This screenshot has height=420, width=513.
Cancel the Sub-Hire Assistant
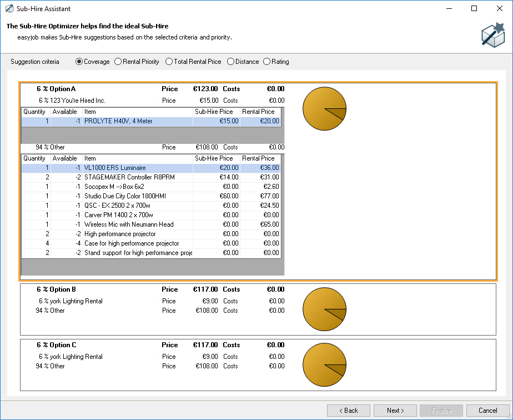click(x=487, y=411)
